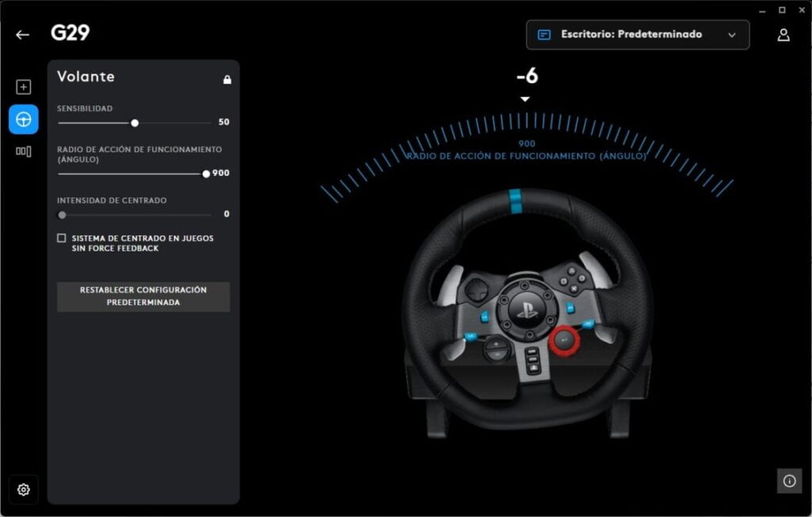Click the left-panel operating range value 900
The image size is (812, 517).
pos(221,173)
